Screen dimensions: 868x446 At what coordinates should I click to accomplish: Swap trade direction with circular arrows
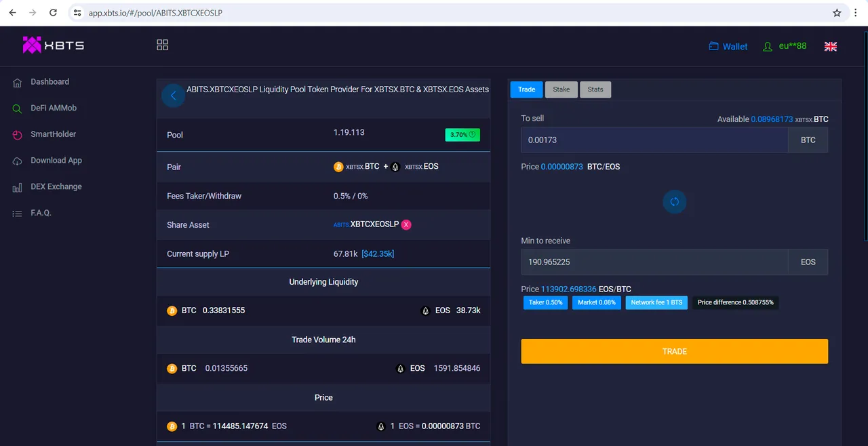click(x=674, y=202)
